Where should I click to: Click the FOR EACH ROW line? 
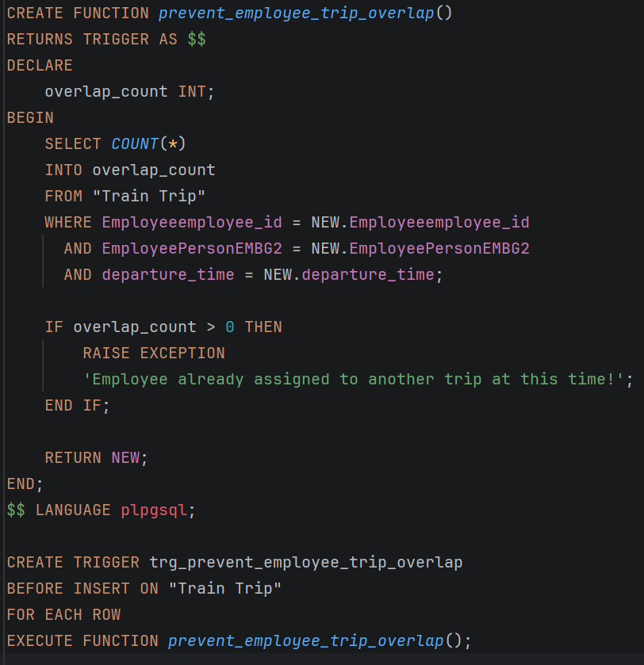coord(63,614)
